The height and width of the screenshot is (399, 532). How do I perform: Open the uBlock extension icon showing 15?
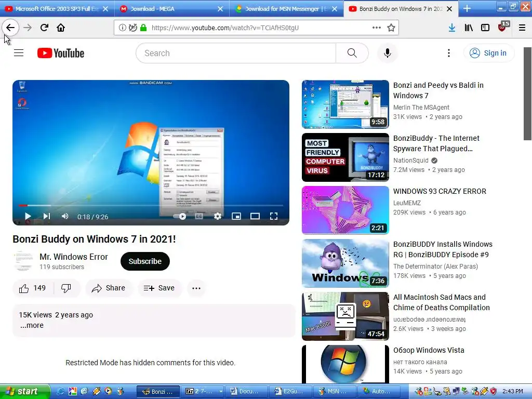(x=503, y=27)
